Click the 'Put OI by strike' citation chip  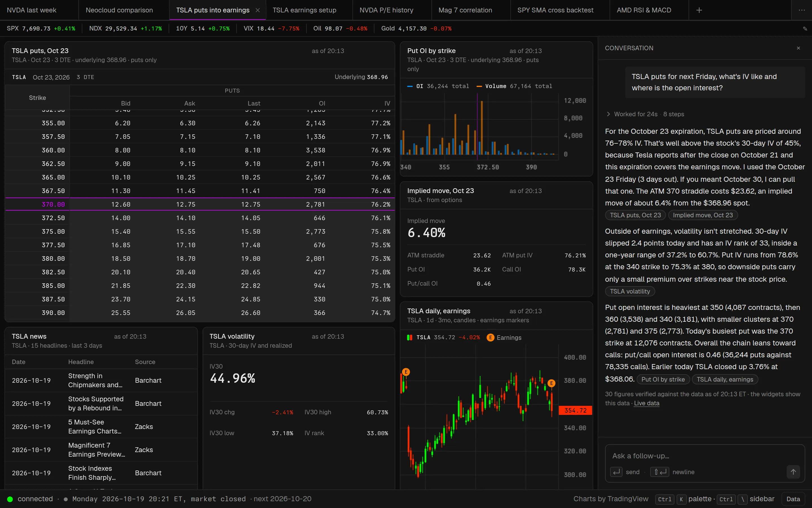tap(663, 379)
